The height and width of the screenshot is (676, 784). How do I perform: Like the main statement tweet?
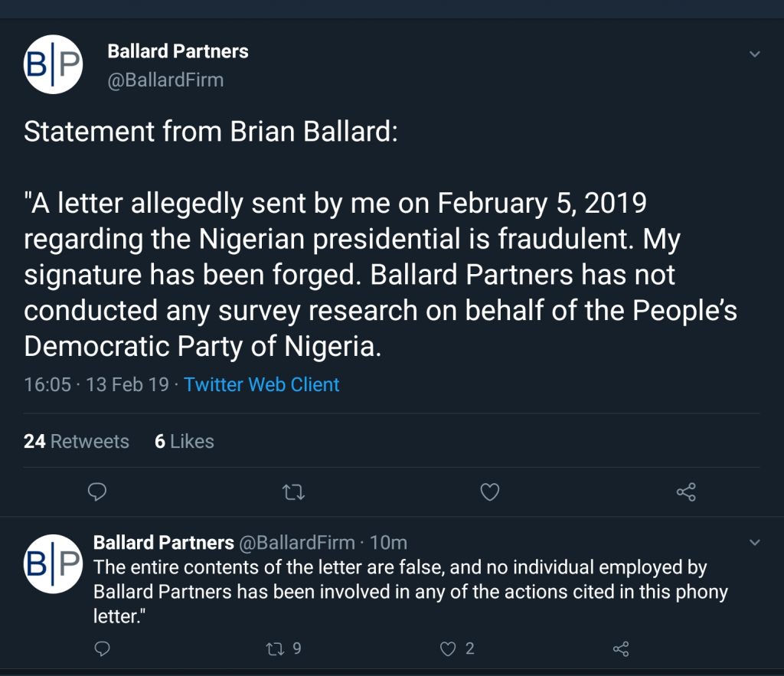pyautogui.click(x=489, y=492)
